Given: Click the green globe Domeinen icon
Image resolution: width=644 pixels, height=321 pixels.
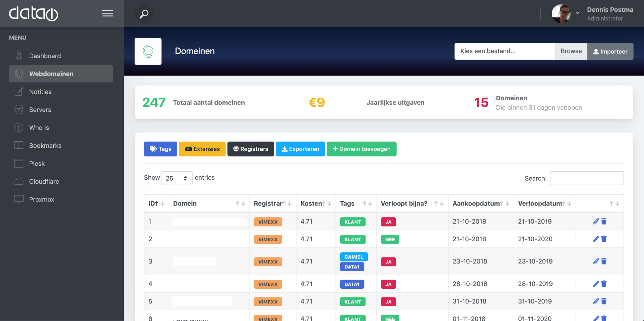Looking at the screenshot, I should [148, 51].
